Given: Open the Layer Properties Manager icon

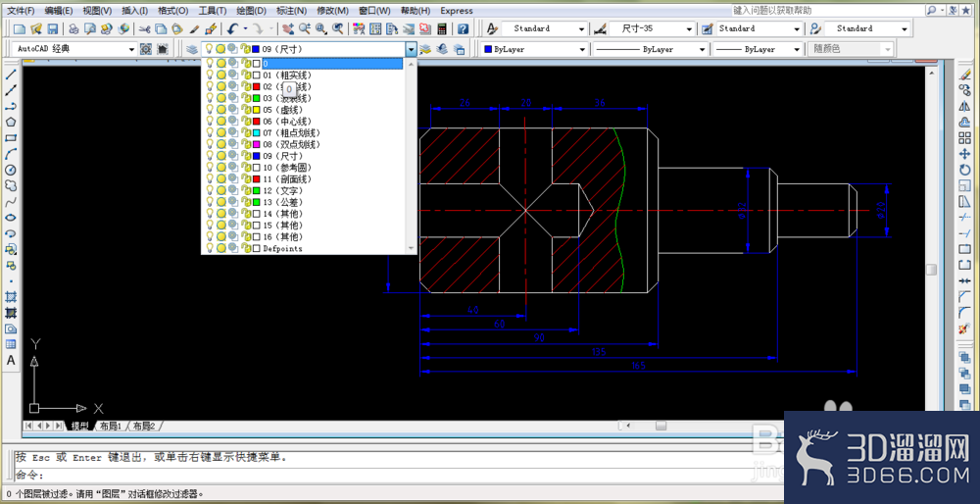Looking at the screenshot, I should [192, 49].
